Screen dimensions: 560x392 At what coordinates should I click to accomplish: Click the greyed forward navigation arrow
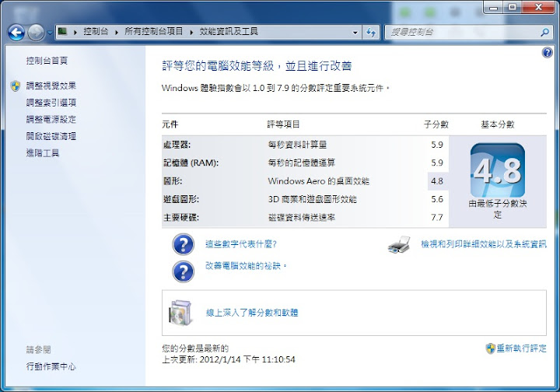tap(36, 33)
